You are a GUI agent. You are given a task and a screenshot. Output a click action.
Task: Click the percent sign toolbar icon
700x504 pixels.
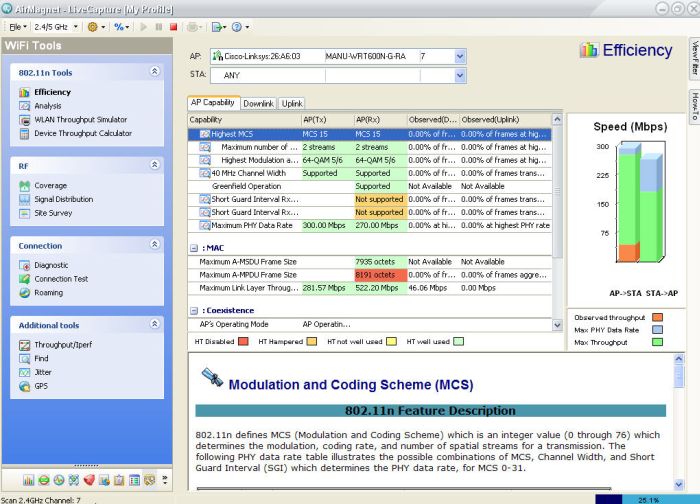coord(118,27)
